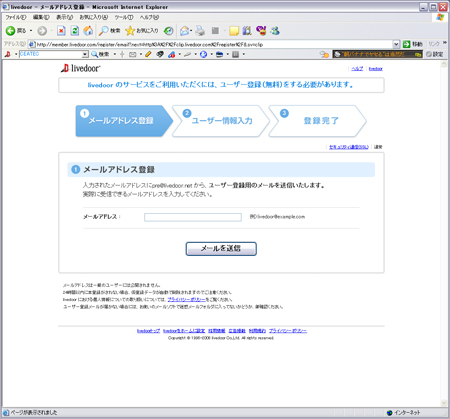Stop loading with the red X icon
Viewport: 450px width, 419px height.
tap(61, 31)
